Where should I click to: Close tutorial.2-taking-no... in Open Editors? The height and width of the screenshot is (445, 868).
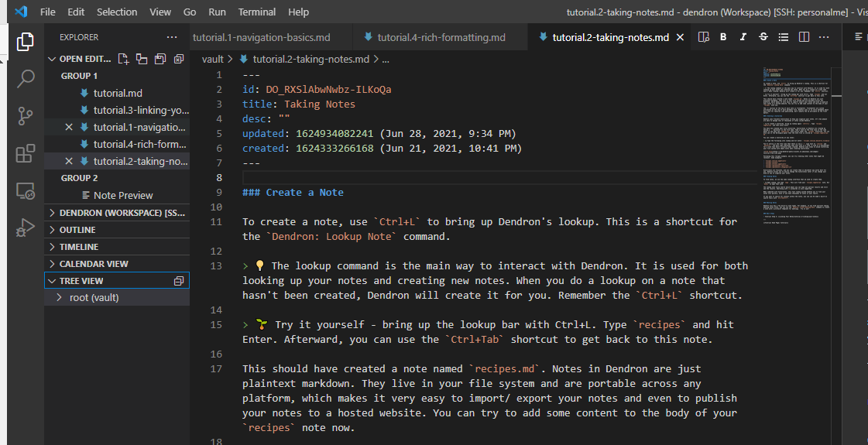click(x=69, y=162)
